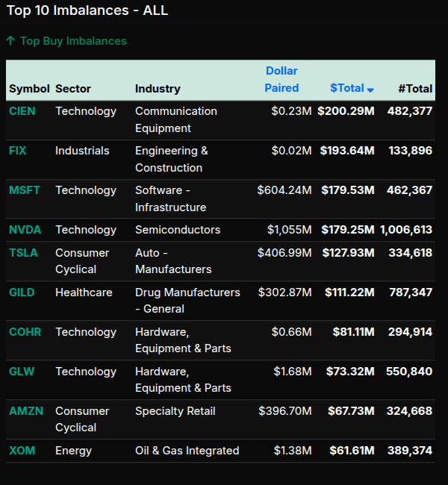Open the CIEN ticker link
Screen dimensions: 448x485
pyautogui.click(x=22, y=111)
